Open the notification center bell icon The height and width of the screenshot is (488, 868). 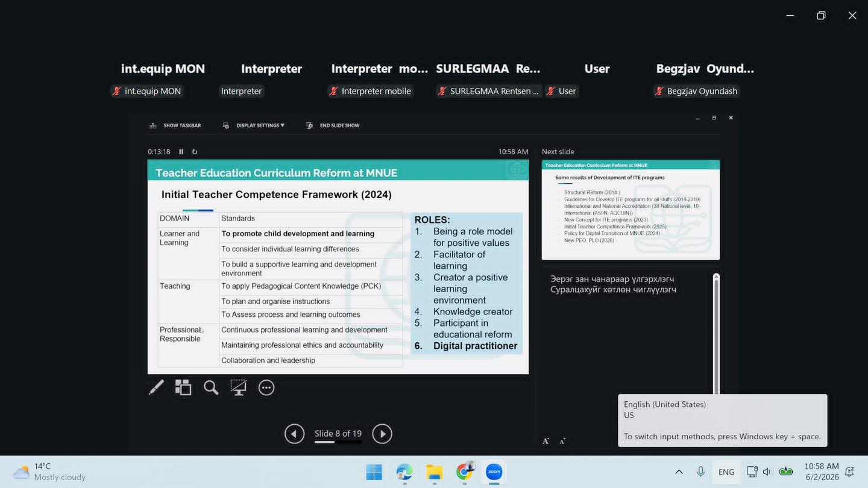pos(850,472)
